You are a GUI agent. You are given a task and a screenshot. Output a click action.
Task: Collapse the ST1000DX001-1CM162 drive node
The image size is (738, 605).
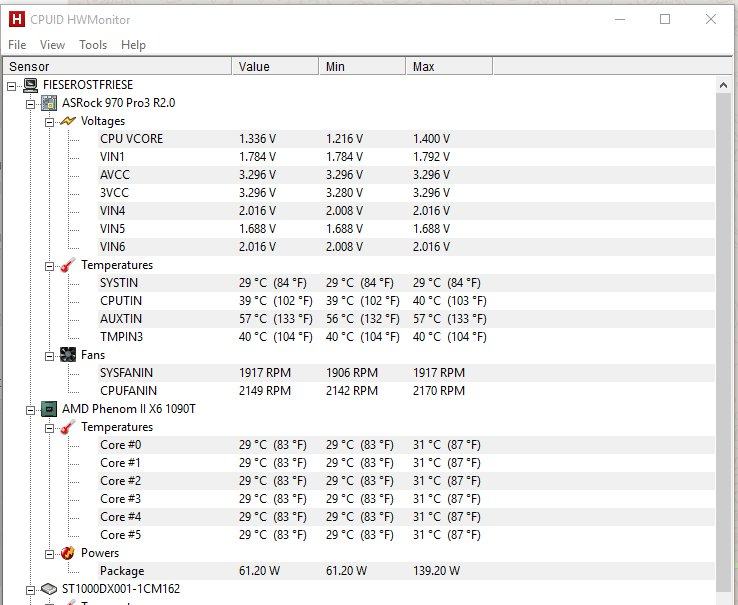[31, 590]
